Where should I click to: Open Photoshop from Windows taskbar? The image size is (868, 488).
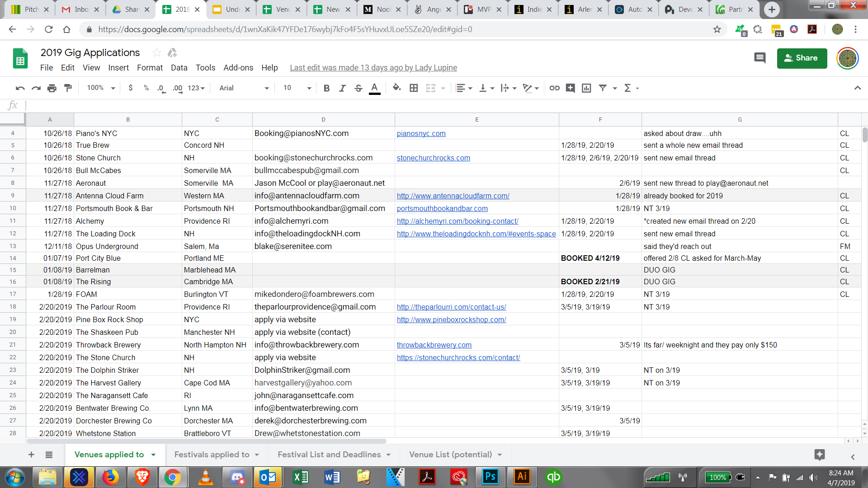pyautogui.click(x=490, y=477)
